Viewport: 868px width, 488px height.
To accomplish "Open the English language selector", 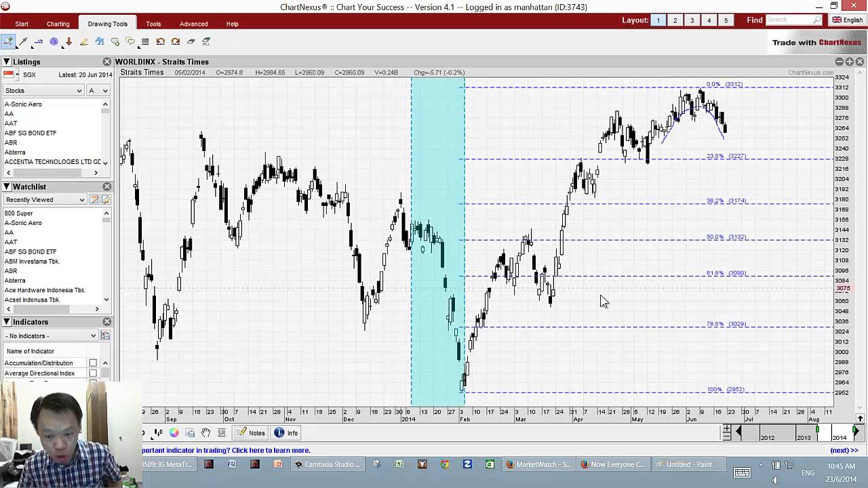I will [x=848, y=20].
